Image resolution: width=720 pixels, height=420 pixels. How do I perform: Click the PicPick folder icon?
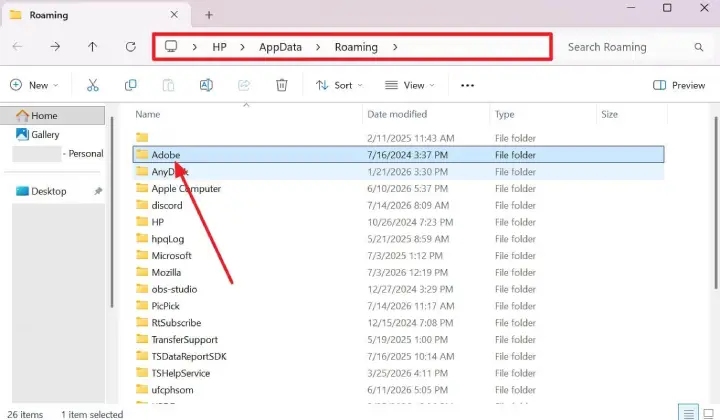[142, 305]
